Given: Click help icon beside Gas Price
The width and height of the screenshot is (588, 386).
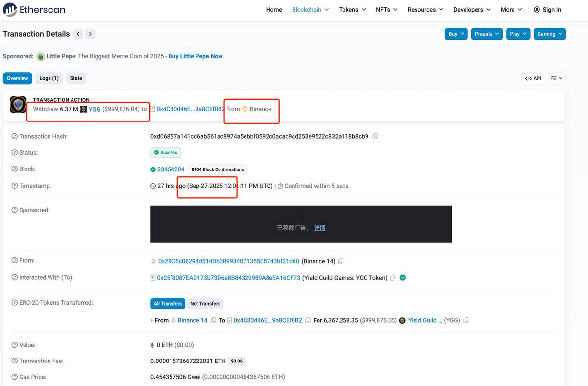Looking at the screenshot, I should (14, 377).
